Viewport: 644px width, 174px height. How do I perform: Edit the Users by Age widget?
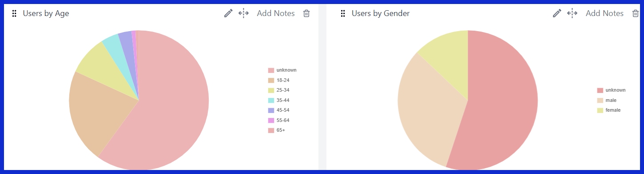[x=228, y=13]
